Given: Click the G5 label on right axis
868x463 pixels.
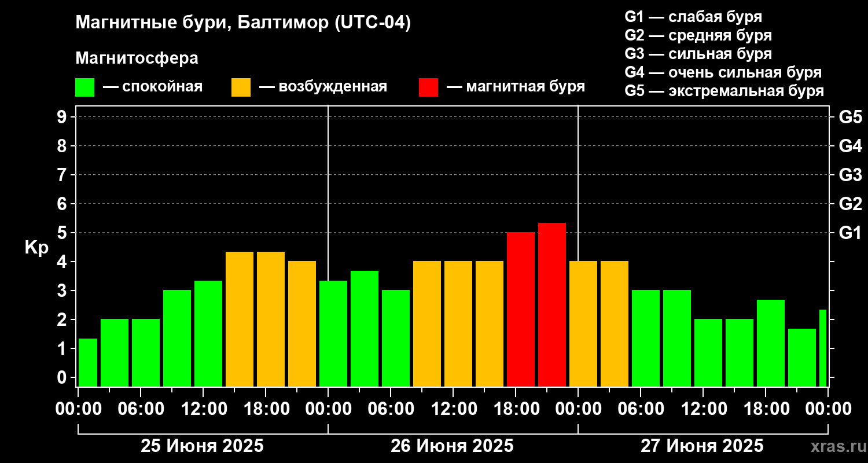Looking at the screenshot, I should click(850, 117).
